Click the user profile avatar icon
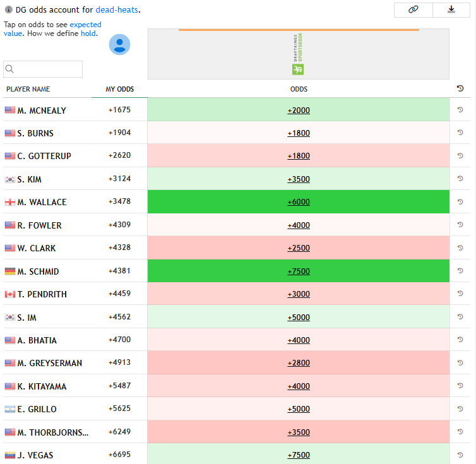Image resolution: width=476 pixels, height=464 pixels. [119, 44]
